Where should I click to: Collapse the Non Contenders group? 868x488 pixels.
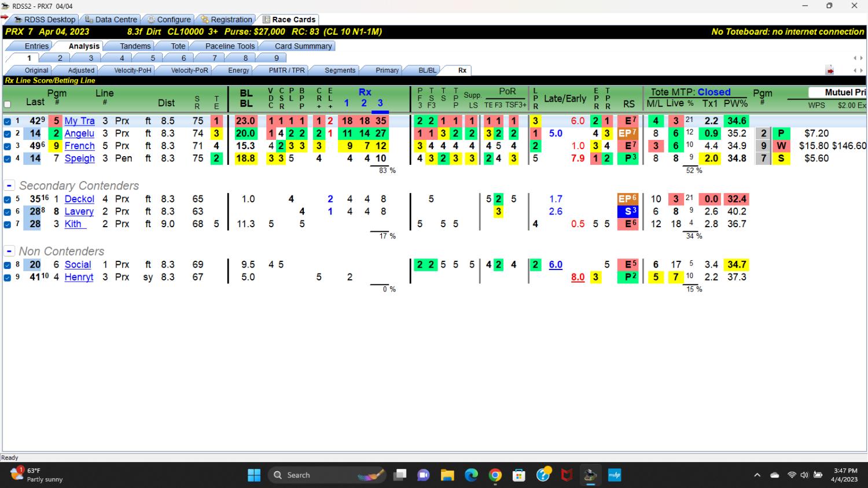pos(9,252)
